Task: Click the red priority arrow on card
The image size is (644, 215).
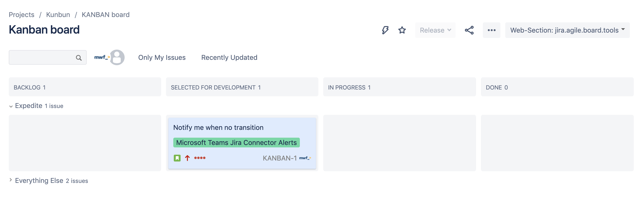Action: pos(187,158)
